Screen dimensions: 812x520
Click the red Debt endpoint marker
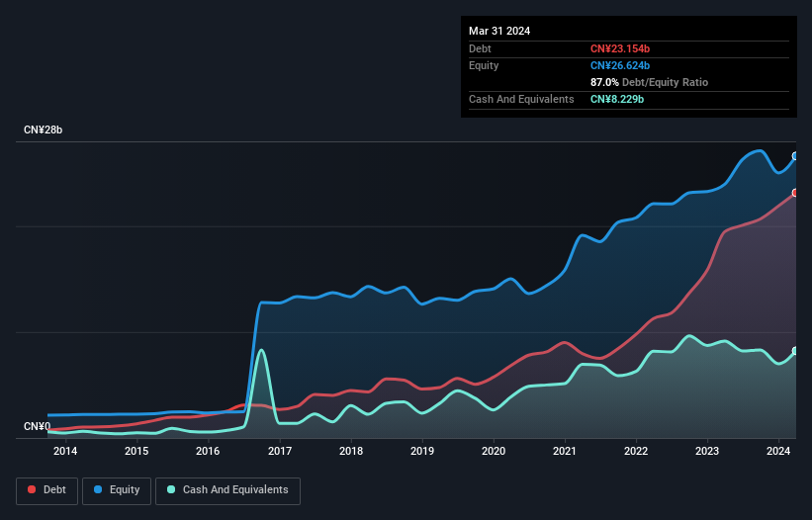[795, 193]
